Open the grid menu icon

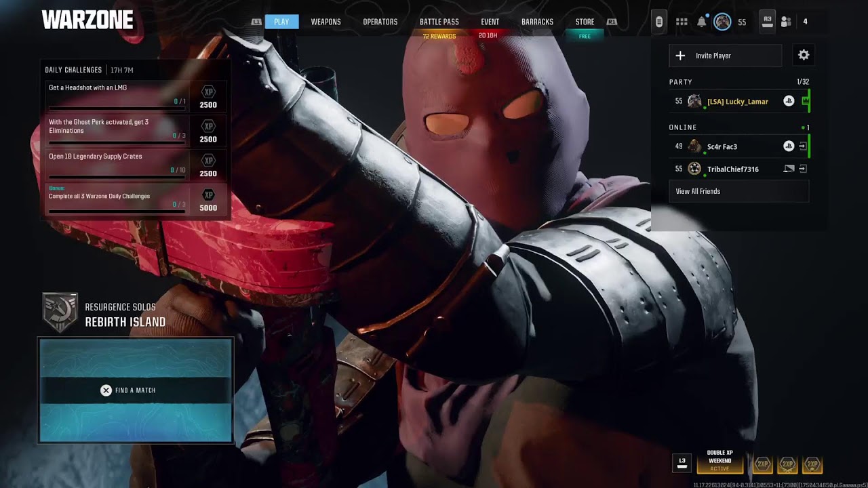click(x=682, y=22)
